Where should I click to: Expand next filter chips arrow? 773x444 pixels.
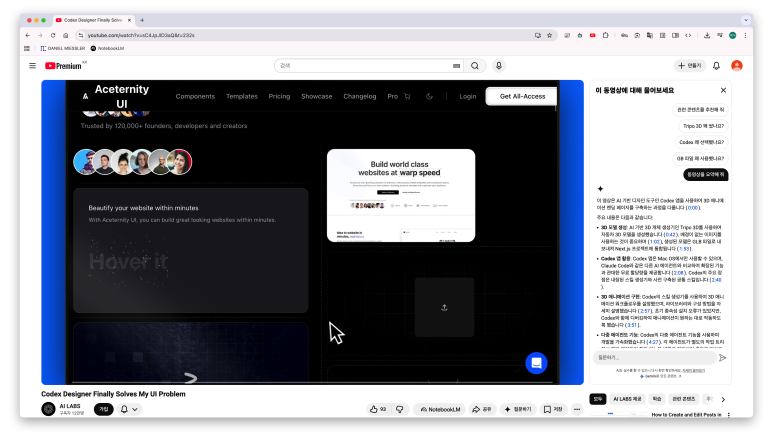point(723,399)
